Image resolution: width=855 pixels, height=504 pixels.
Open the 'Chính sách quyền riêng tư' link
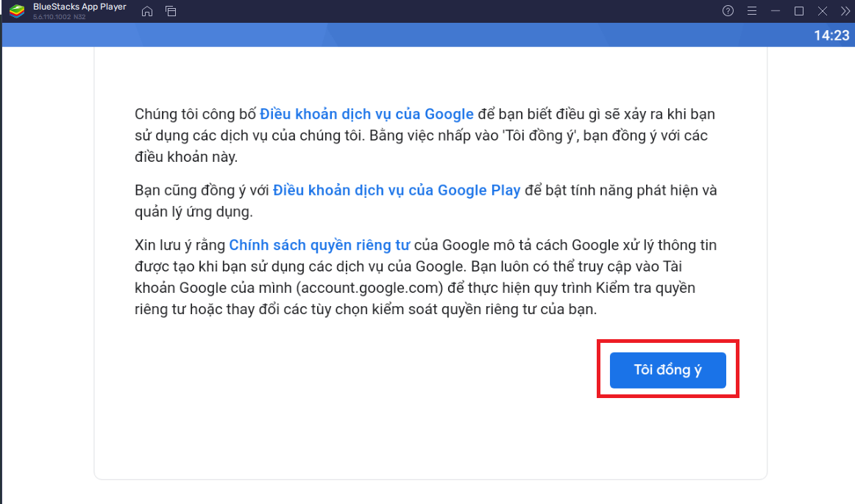pos(319,245)
